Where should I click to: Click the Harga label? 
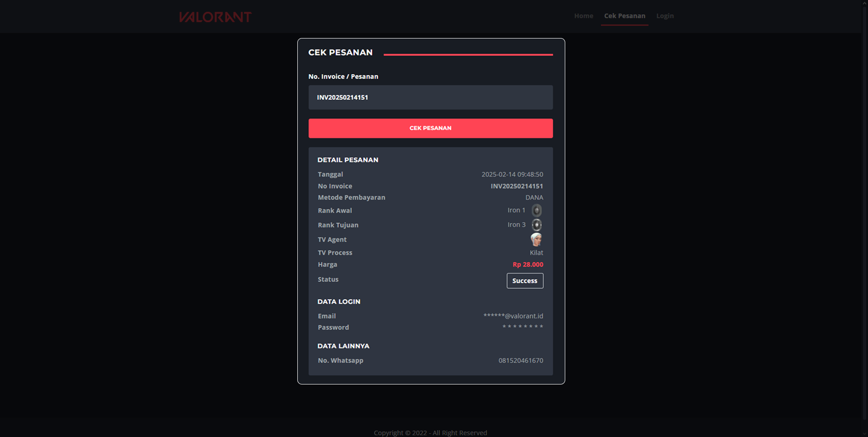(x=327, y=264)
